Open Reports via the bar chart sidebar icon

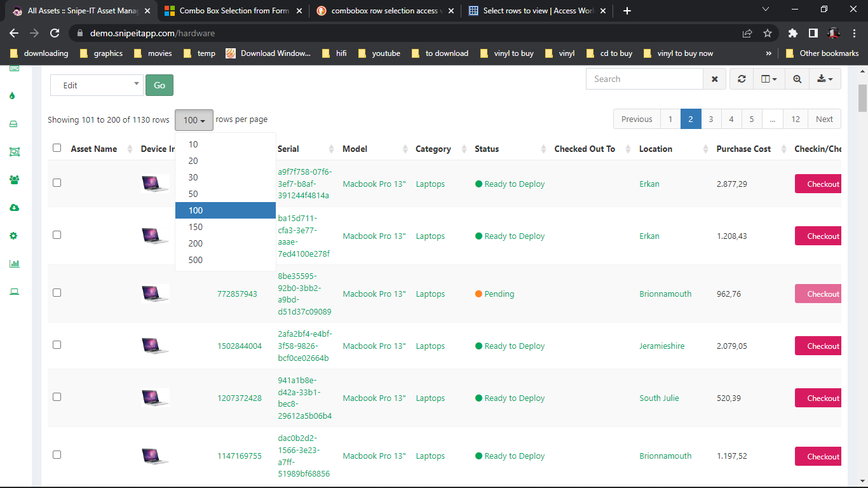point(14,264)
